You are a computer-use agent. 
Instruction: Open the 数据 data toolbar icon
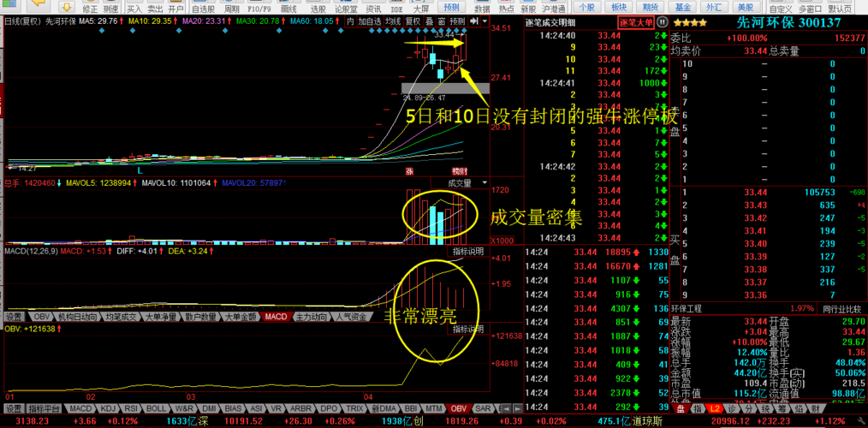(x=482, y=7)
